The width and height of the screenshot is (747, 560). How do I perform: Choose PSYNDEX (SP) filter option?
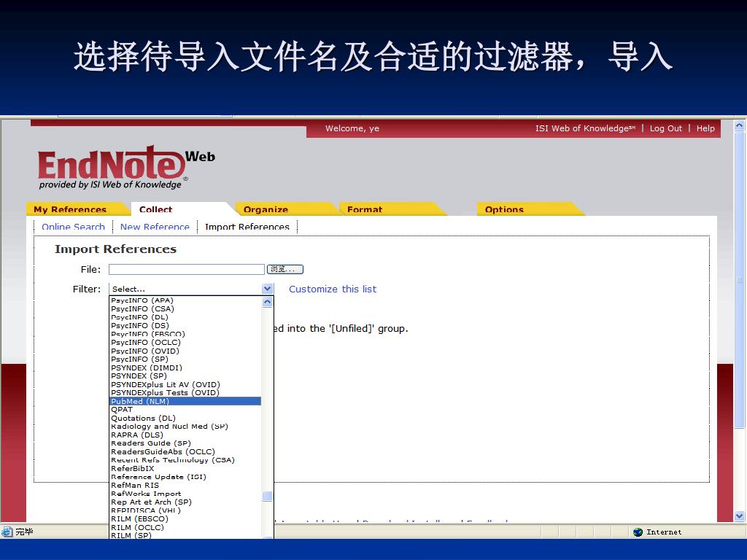(185, 376)
